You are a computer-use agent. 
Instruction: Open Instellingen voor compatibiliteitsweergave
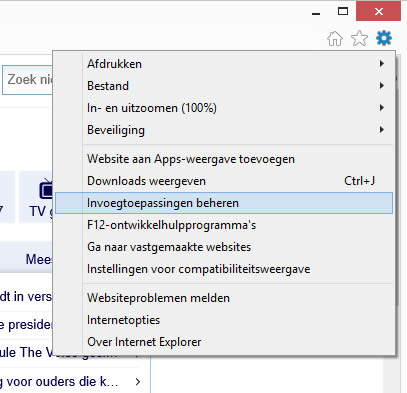click(x=224, y=269)
